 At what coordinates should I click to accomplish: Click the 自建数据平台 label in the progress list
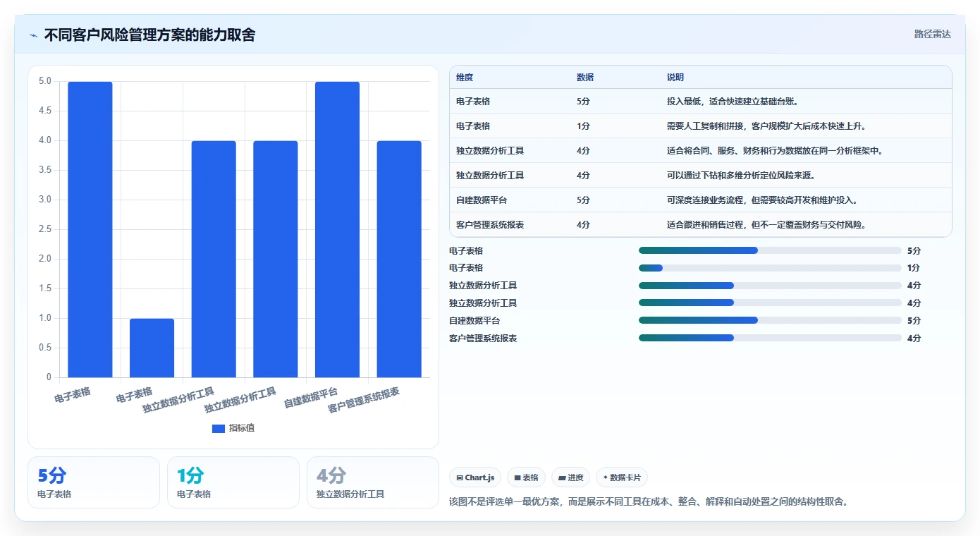[474, 320]
